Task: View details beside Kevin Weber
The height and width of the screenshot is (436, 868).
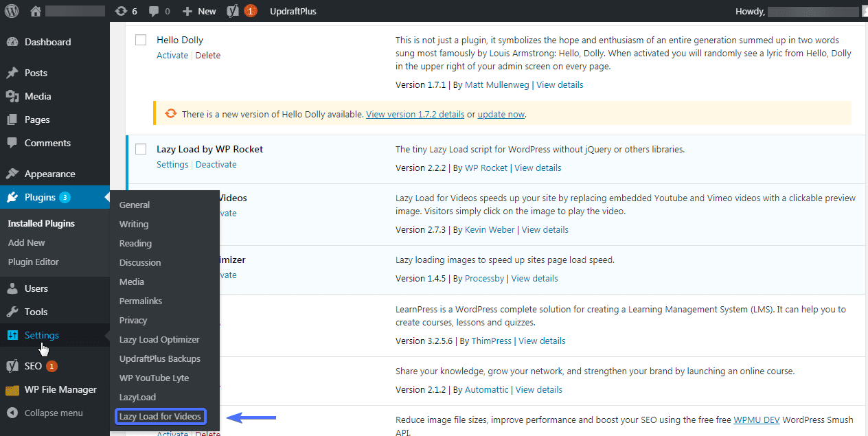Action: click(545, 229)
